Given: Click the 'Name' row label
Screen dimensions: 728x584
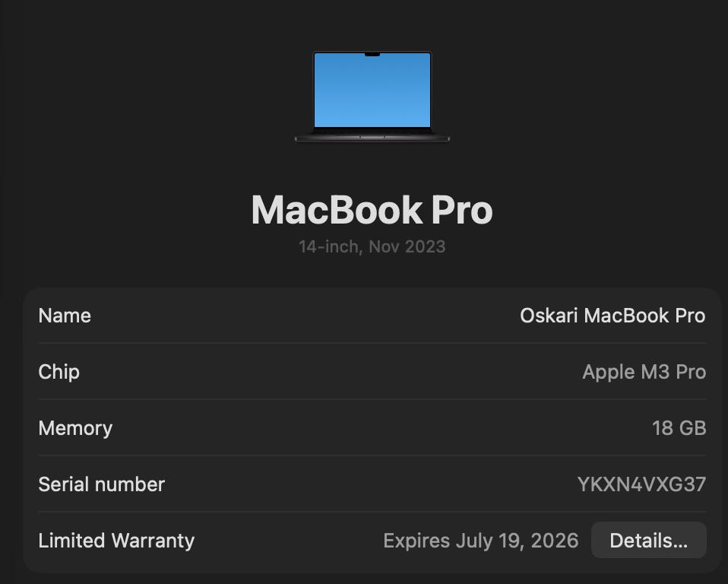Looking at the screenshot, I should [x=65, y=316].
